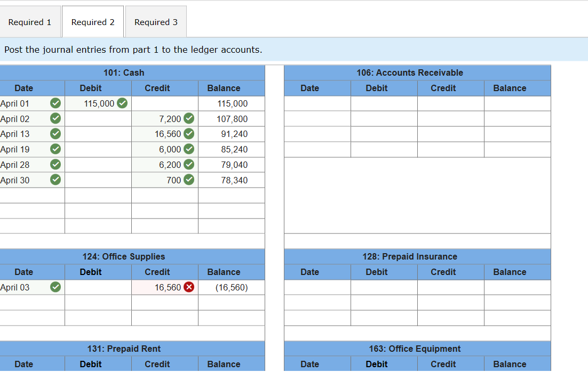
Task: Click first Accounts Receivable debit cell
Action: 384,103
